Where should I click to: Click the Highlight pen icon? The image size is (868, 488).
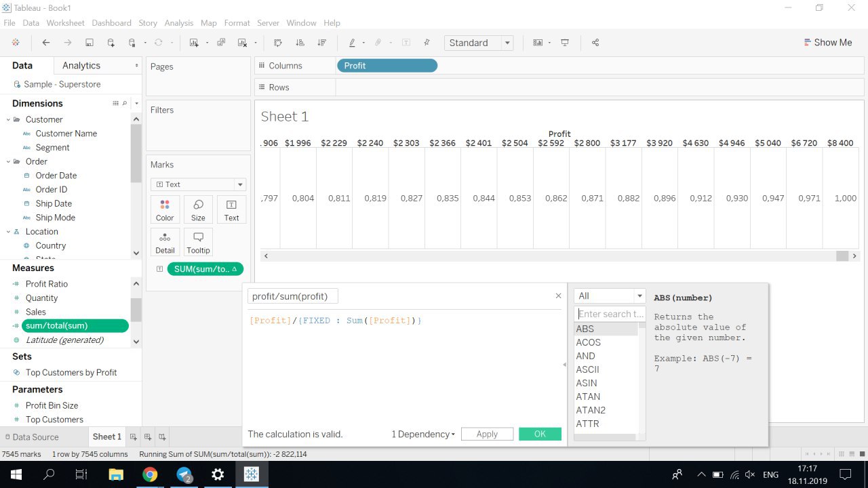click(x=352, y=43)
